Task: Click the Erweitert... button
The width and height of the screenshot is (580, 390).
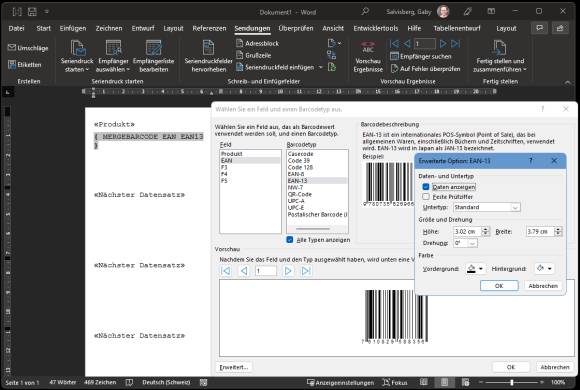Action: [x=234, y=367]
